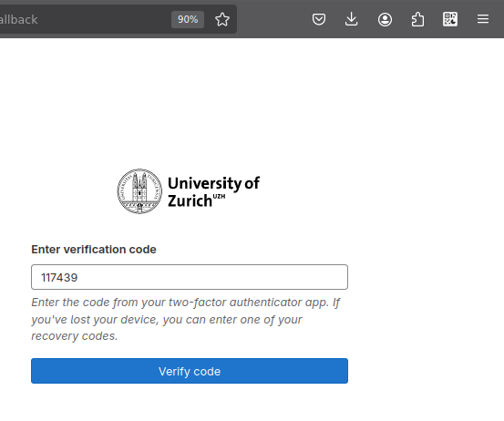Click the 117439 code text in field
Viewport: 504px width, 421px height.
coord(59,277)
